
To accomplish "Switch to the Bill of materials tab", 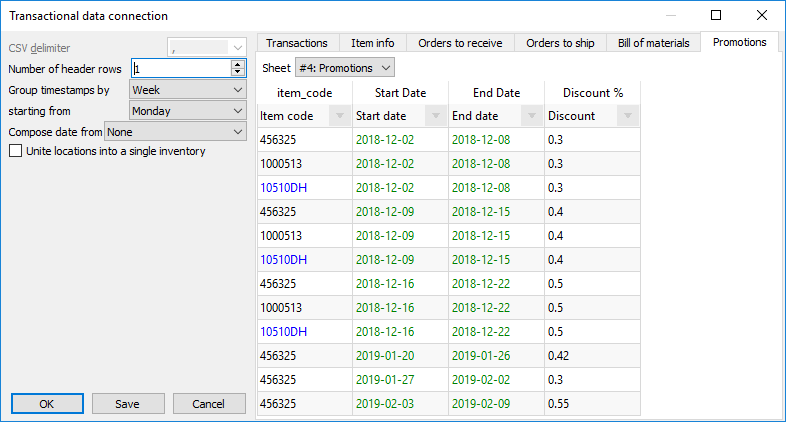I will pos(652,43).
